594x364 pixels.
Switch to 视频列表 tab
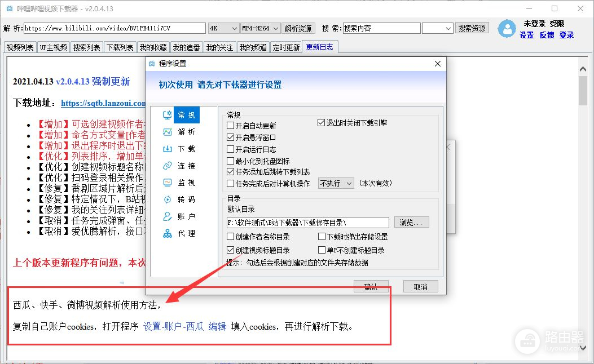tap(20, 47)
